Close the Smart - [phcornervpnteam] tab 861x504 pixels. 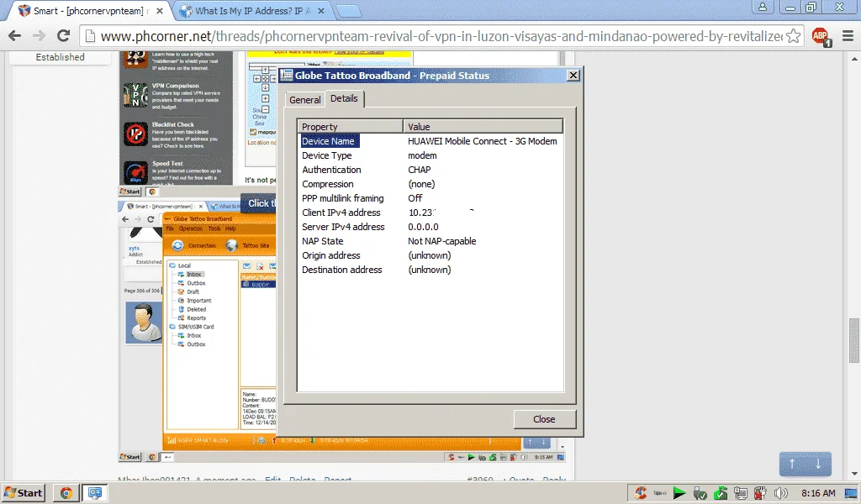(x=159, y=11)
